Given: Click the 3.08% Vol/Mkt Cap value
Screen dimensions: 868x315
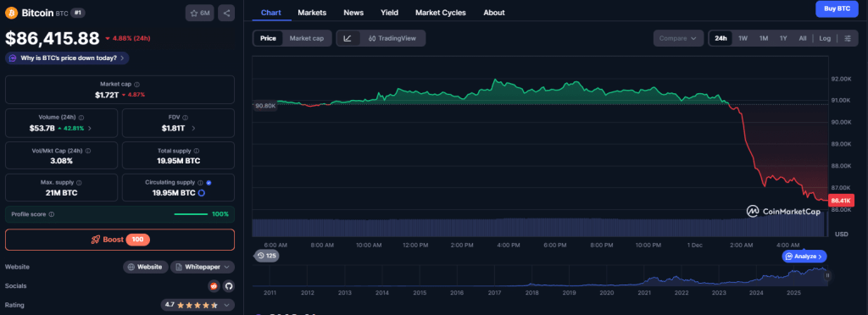Looking at the screenshot, I should point(61,161).
